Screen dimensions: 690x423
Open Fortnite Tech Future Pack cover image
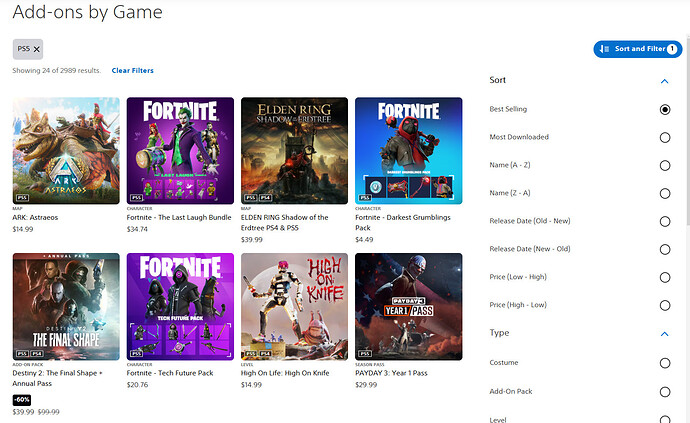click(x=180, y=306)
